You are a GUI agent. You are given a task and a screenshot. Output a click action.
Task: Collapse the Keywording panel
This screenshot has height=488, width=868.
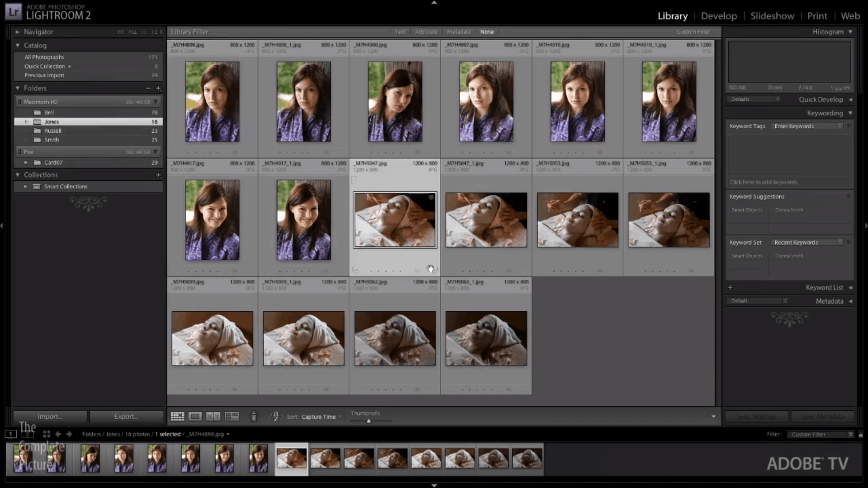coord(850,113)
